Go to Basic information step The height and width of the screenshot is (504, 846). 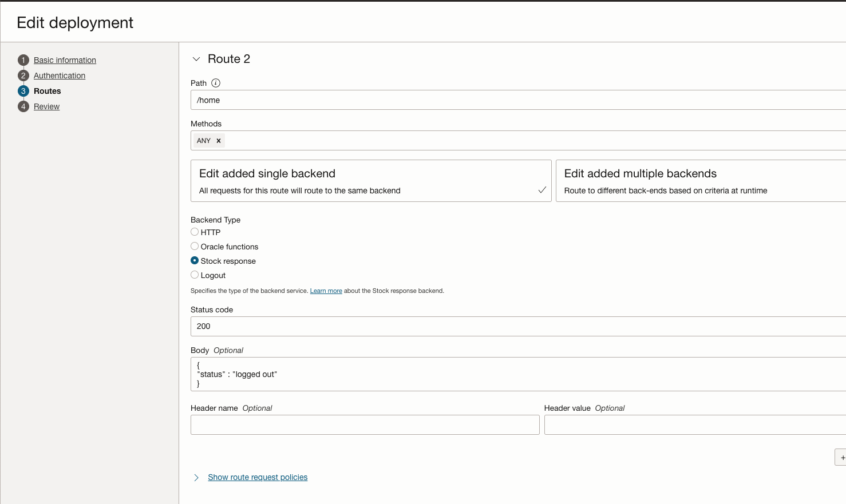pos(65,60)
